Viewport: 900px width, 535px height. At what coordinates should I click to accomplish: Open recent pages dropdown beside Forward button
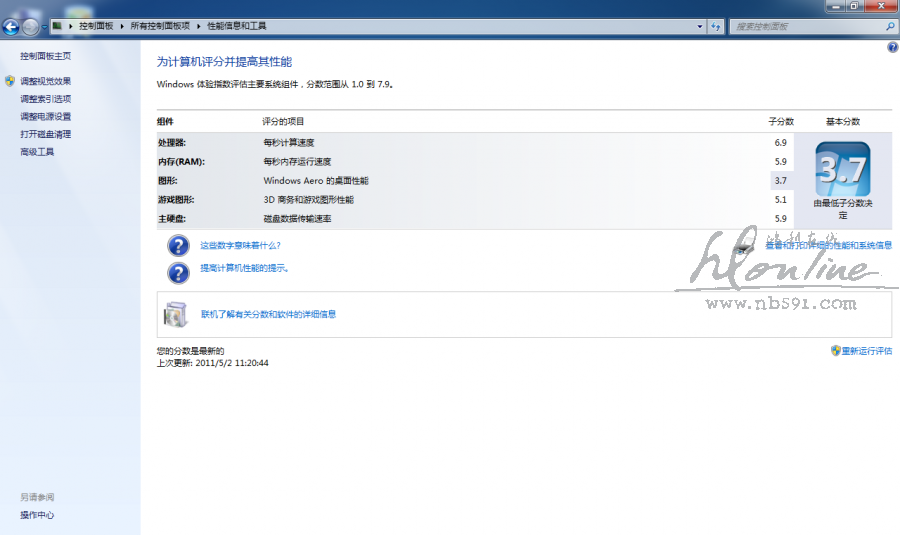tap(45, 27)
